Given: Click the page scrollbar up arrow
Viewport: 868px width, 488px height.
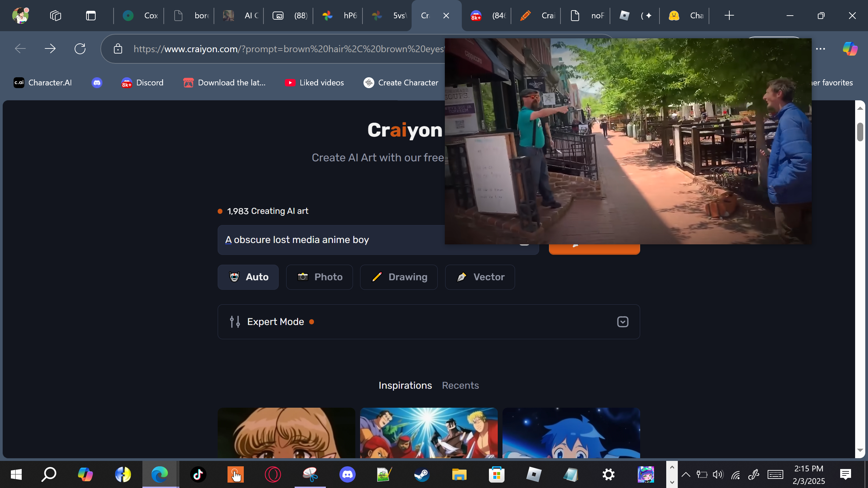Looking at the screenshot, I should click(860, 108).
